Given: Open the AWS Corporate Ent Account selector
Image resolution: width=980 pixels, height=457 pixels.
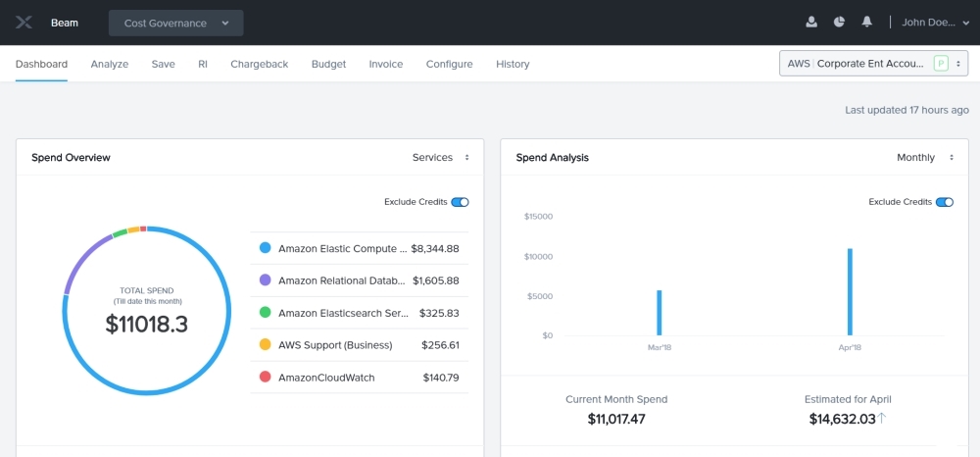Looking at the screenshot, I should coord(872,64).
